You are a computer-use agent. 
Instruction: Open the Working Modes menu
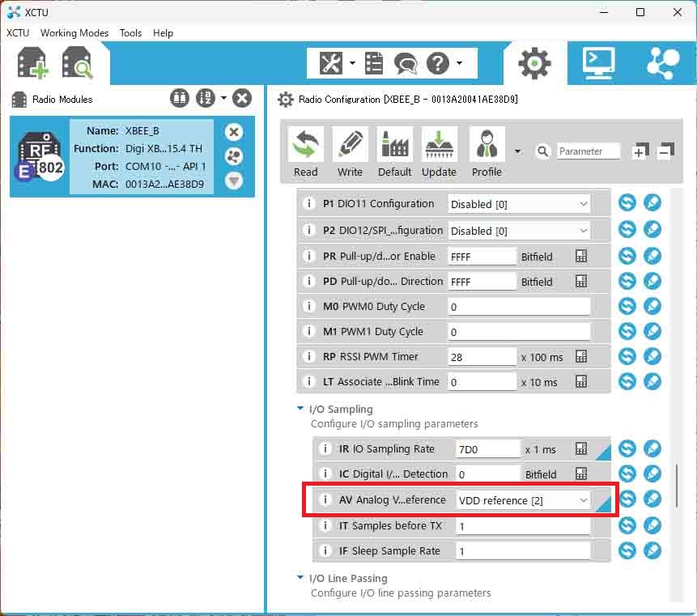(x=74, y=33)
